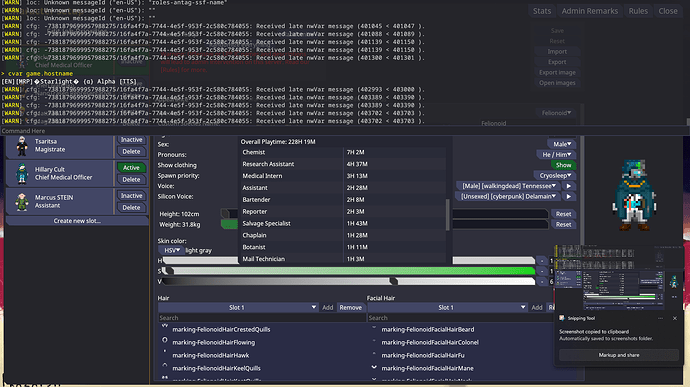
Task: Toggle the Show clothing button
Action: pyautogui.click(x=563, y=165)
